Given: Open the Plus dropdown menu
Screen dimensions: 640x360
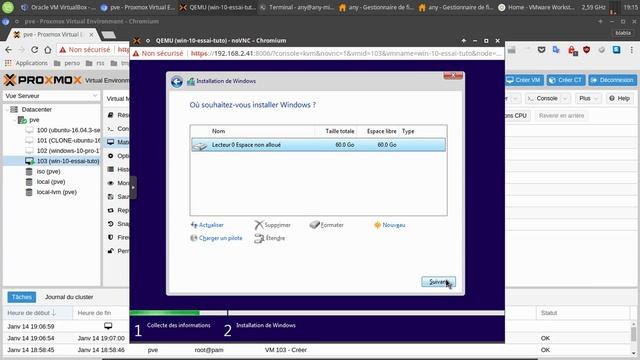Looking at the screenshot, I should [588, 98].
